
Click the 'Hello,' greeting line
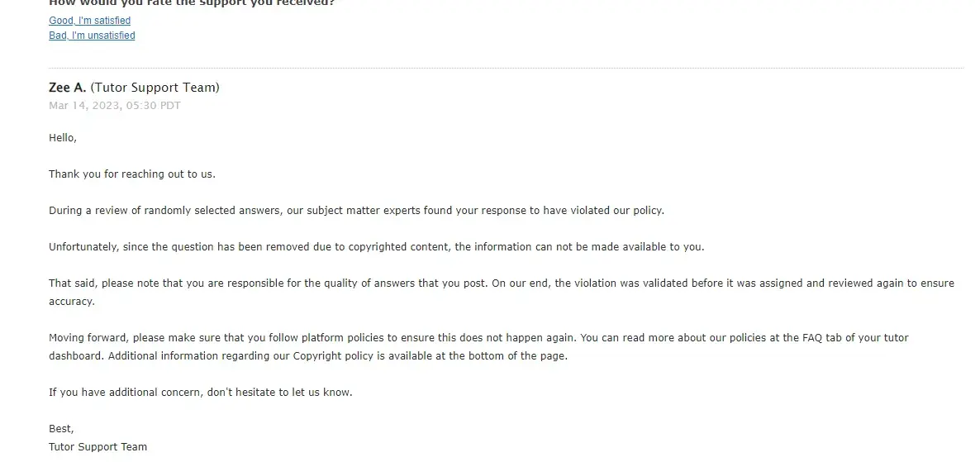click(x=63, y=138)
